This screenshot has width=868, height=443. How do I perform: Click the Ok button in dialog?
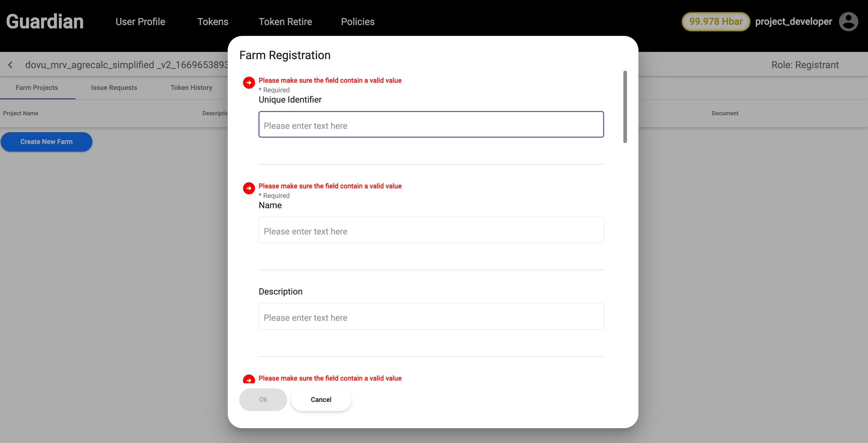[x=263, y=399]
